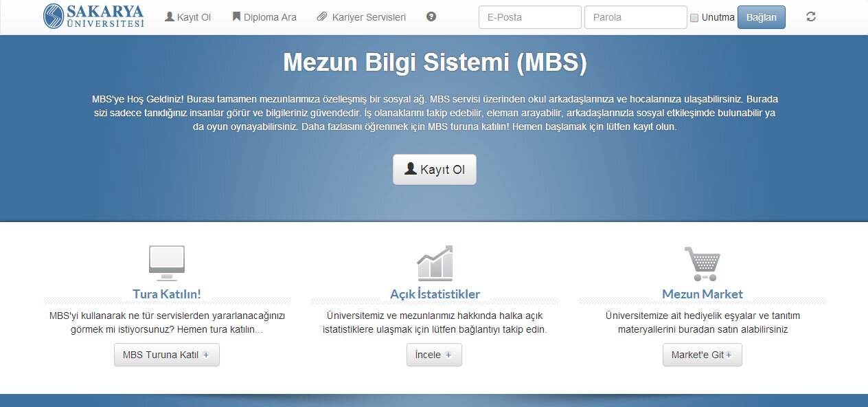
Task: Open the Sakarya Üniversitesi logo link
Action: pyautogui.click(x=93, y=16)
